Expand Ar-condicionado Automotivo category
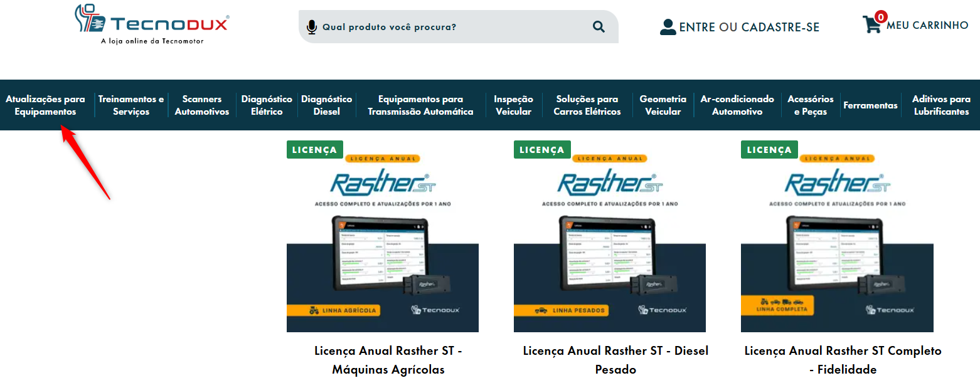Screen dimensions: 980x378 click(737, 105)
